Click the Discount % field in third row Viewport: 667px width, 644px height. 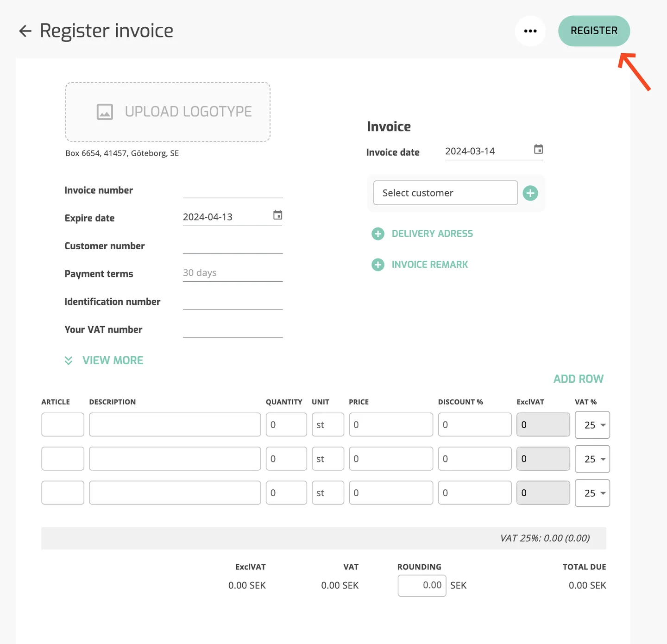pyautogui.click(x=475, y=492)
